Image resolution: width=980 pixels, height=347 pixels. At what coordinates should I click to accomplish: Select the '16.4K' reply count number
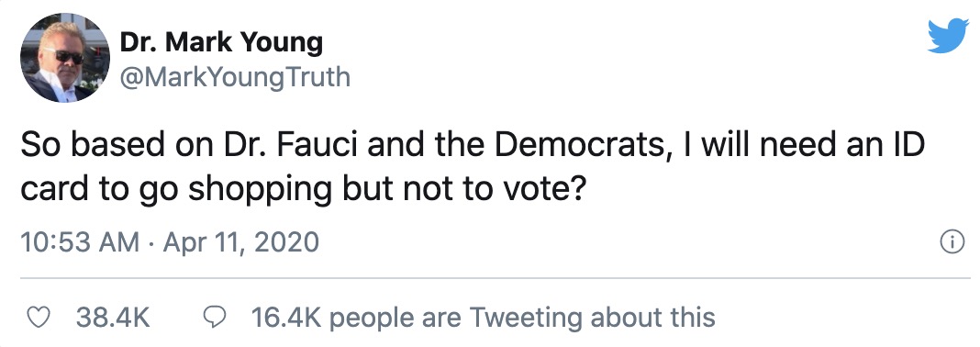(x=286, y=318)
